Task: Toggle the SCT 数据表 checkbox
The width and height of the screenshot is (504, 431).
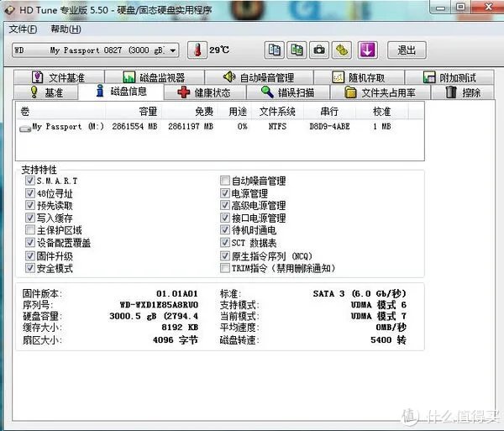Action: pyautogui.click(x=225, y=242)
